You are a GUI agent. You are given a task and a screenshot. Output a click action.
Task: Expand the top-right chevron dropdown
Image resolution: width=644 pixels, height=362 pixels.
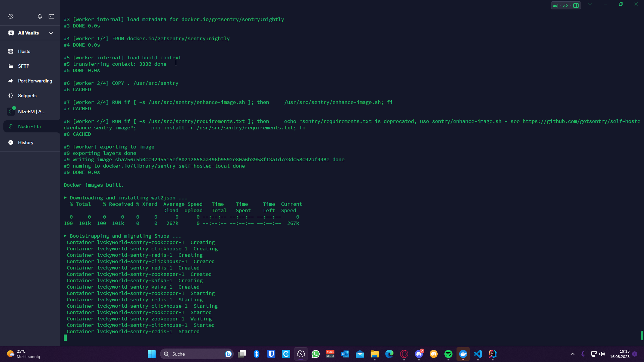(x=590, y=4)
